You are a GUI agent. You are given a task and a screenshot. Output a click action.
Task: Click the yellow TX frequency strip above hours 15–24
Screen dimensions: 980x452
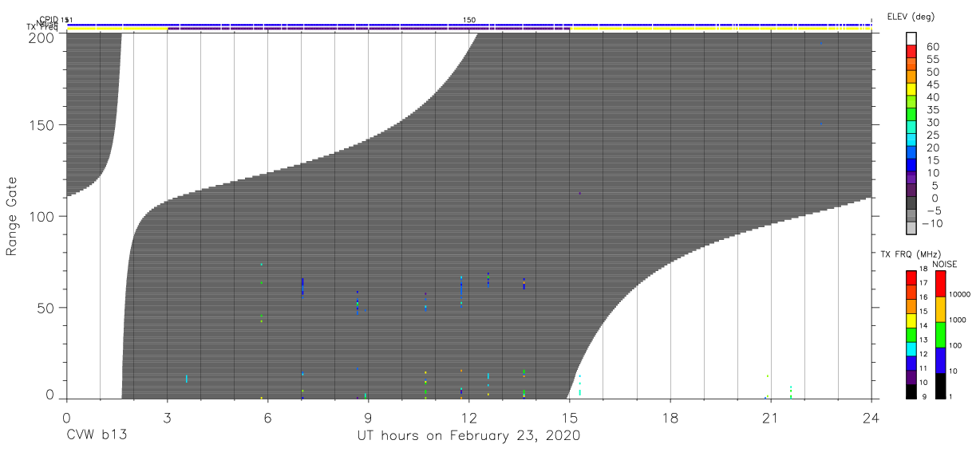coord(721,29)
